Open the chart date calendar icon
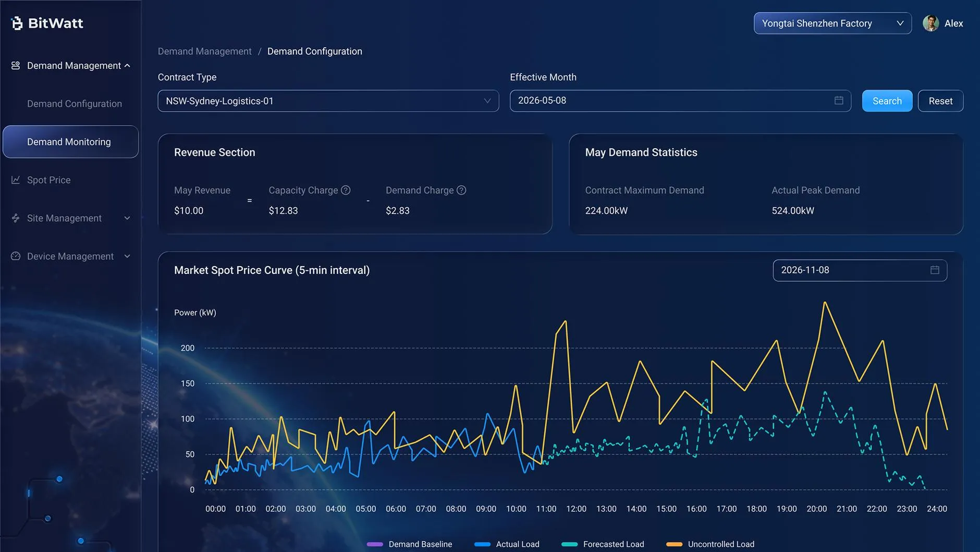 pos(935,270)
